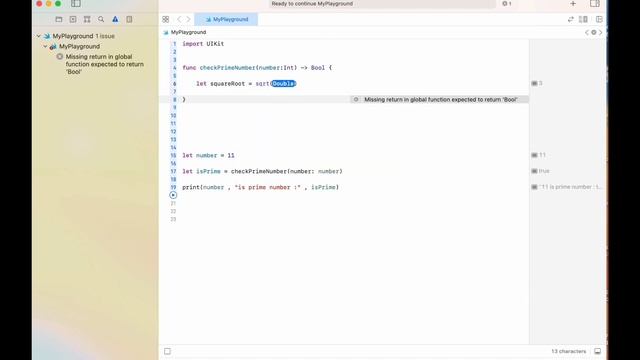Show result quick look for value 11
Viewport: 640px width, 360px height.
click(534, 155)
